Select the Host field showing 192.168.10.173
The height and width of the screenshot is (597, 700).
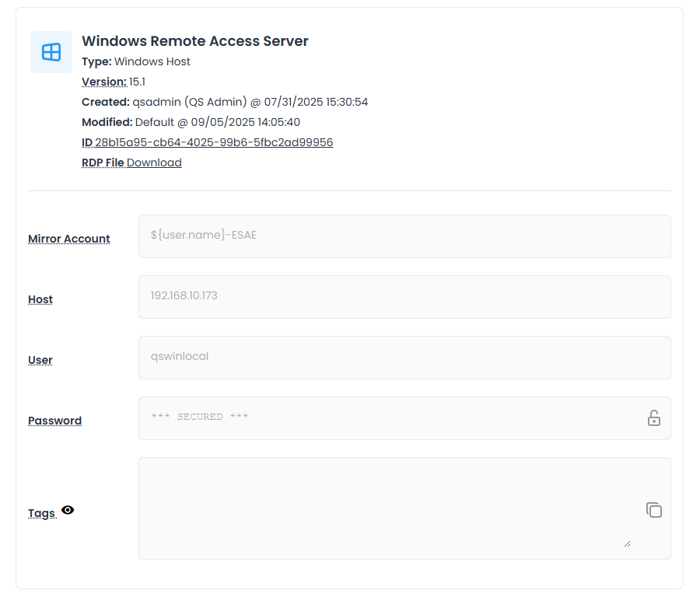pyautogui.click(x=404, y=296)
